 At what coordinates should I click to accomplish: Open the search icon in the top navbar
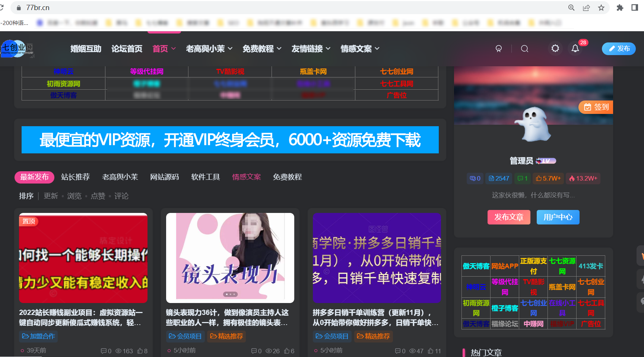(x=524, y=48)
